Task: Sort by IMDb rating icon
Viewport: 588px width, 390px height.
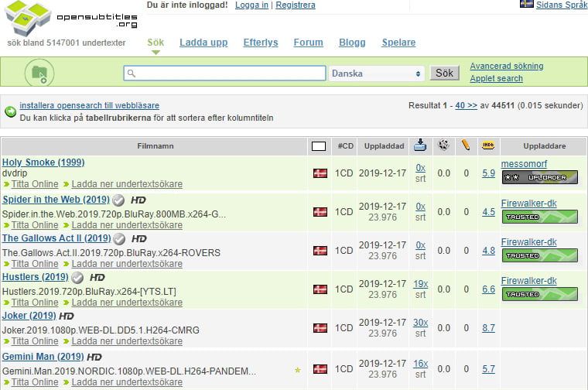Action: pos(488,145)
